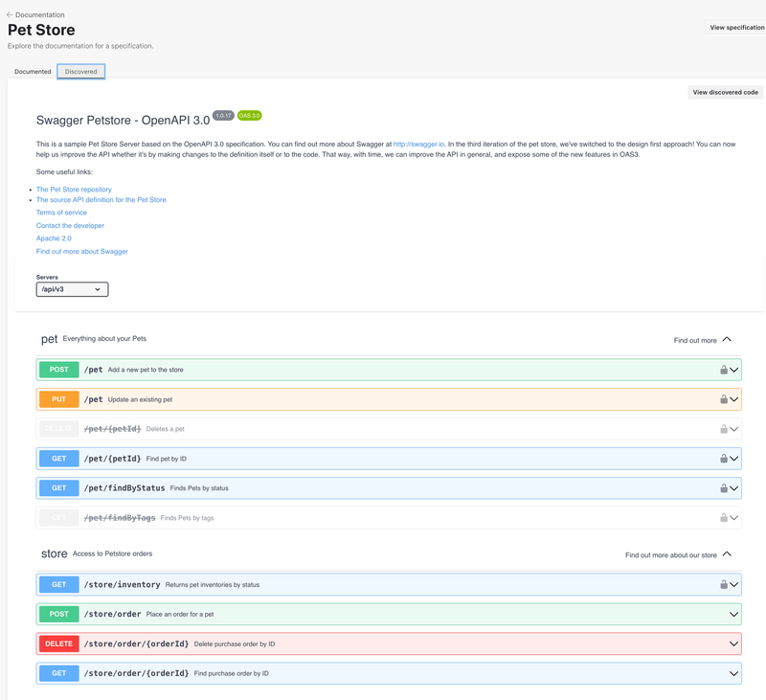766x700 pixels.
Task: Expand DELETE /store/order/{orderId} chevron
Action: pos(733,644)
